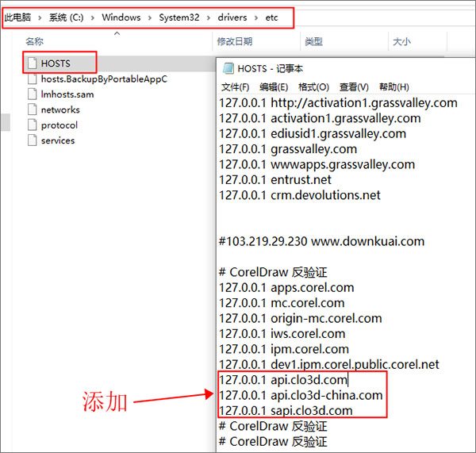Image resolution: width=476 pixels, height=453 pixels.
Task: Click line dev1.ipm.corel.public.corel.net
Action: pos(329,365)
